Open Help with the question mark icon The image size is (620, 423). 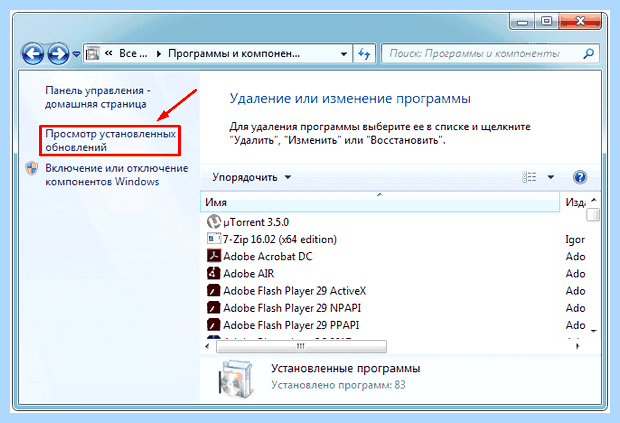[580, 177]
